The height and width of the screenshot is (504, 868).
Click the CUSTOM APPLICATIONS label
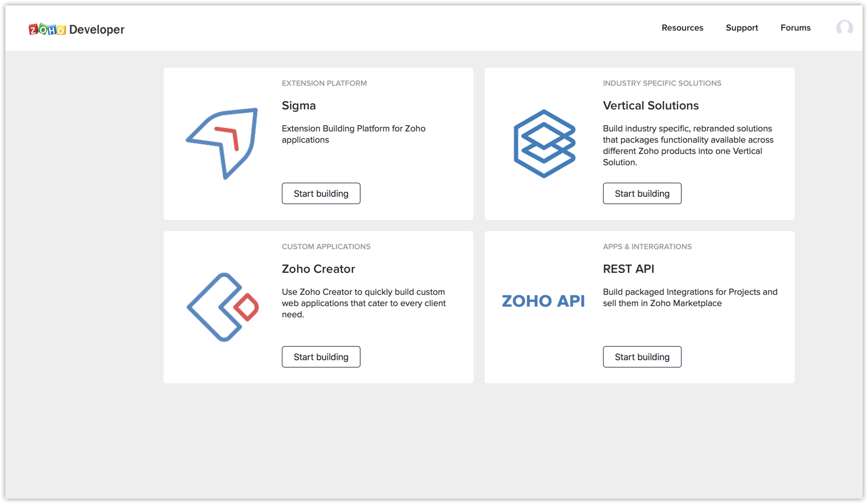[x=326, y=247]
